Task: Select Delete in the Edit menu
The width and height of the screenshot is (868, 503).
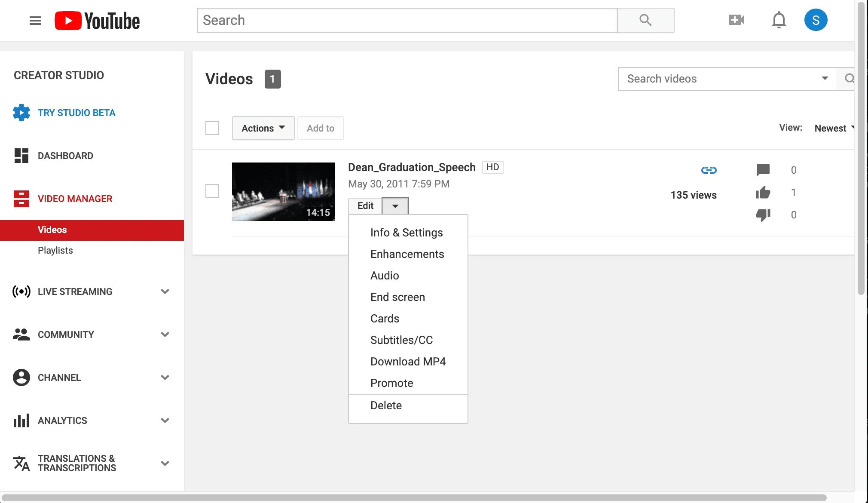Action: point(386,405)
